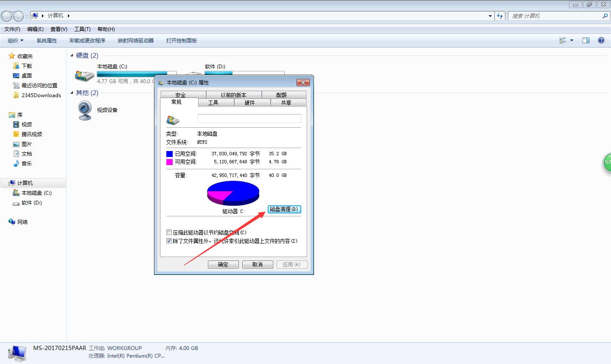
Task: Select the Desktop icon (桌面) in sidebar
Action: [x=16, y=76]
